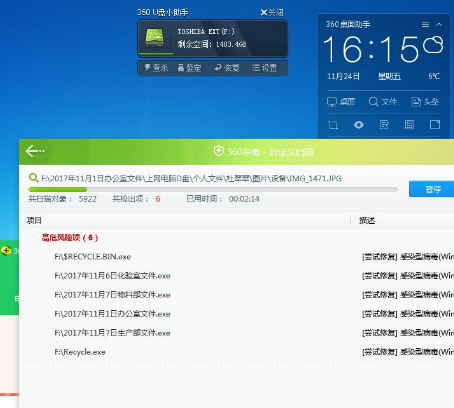Screen dimensions: 454x408
Task: Click the 11月24日 date in 360桌面助手
Action: (343, 76)
